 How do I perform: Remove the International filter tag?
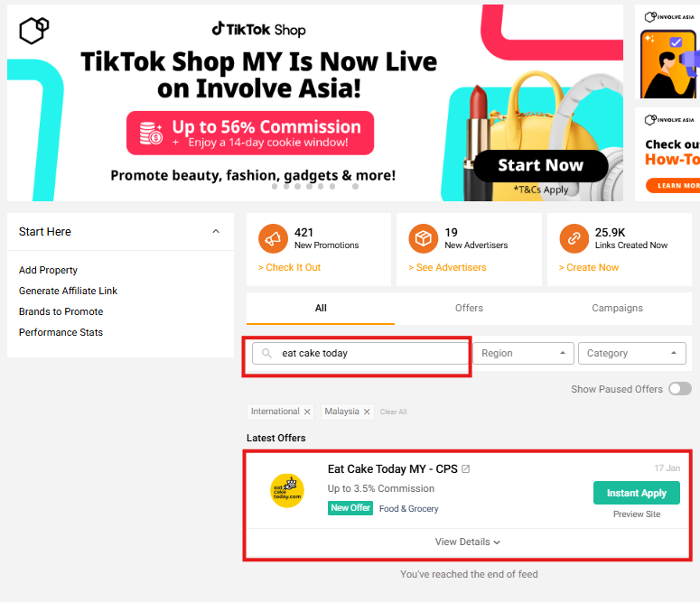pos(307,412)
